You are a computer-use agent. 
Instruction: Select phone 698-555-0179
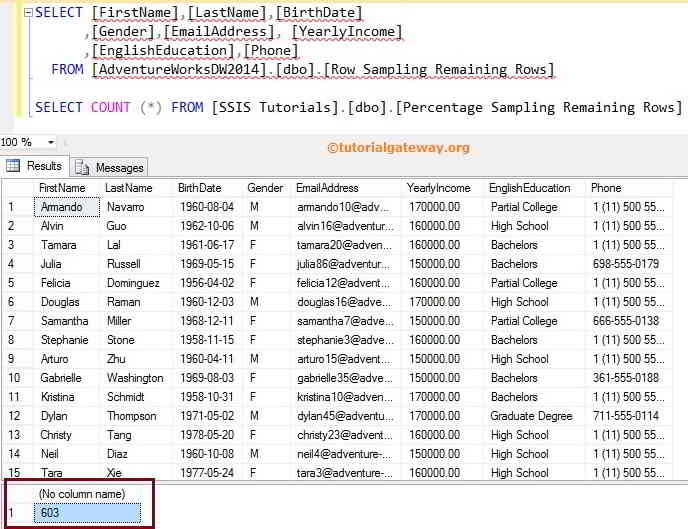pos(629,264)
